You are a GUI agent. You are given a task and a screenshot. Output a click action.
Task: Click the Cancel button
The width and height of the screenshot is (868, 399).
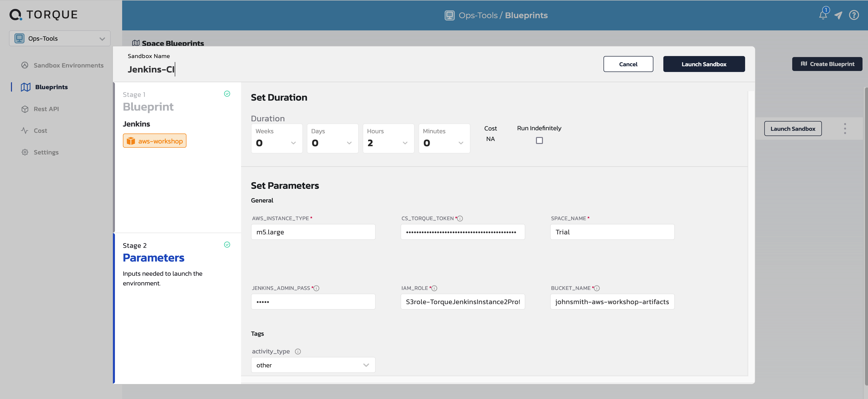point(628,64)
